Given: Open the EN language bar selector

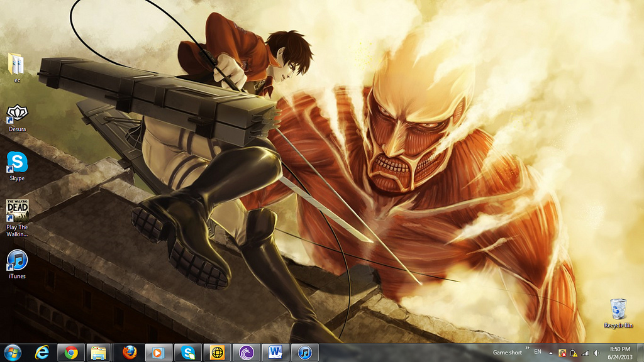Looking at the screenshot, I should 538,352.
